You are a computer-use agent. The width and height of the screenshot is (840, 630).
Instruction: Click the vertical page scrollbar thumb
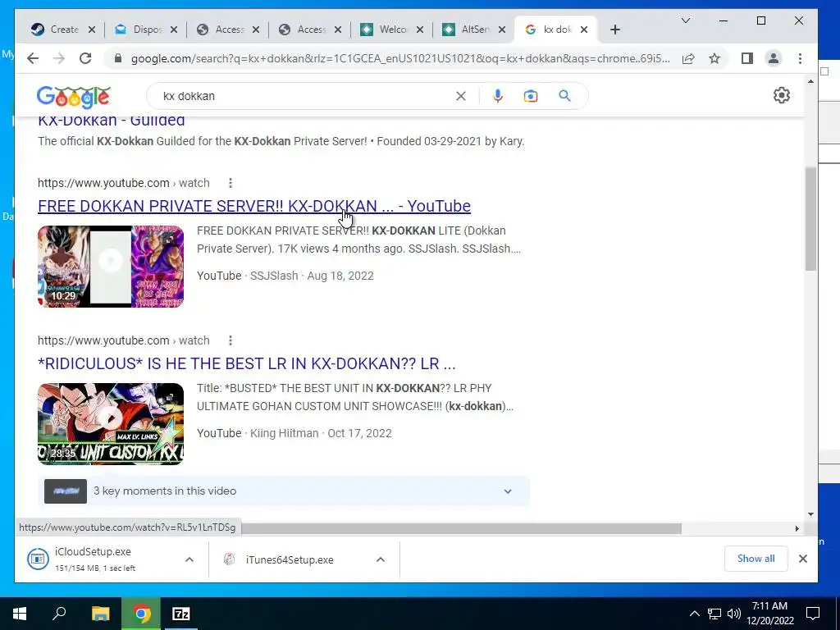coord(810,218)
